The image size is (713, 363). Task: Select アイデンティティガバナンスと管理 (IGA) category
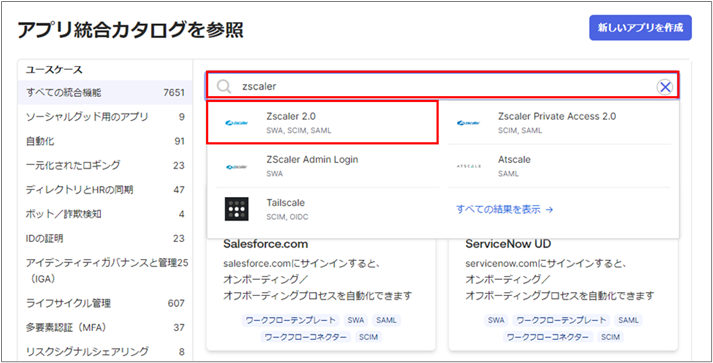(105, 271)
